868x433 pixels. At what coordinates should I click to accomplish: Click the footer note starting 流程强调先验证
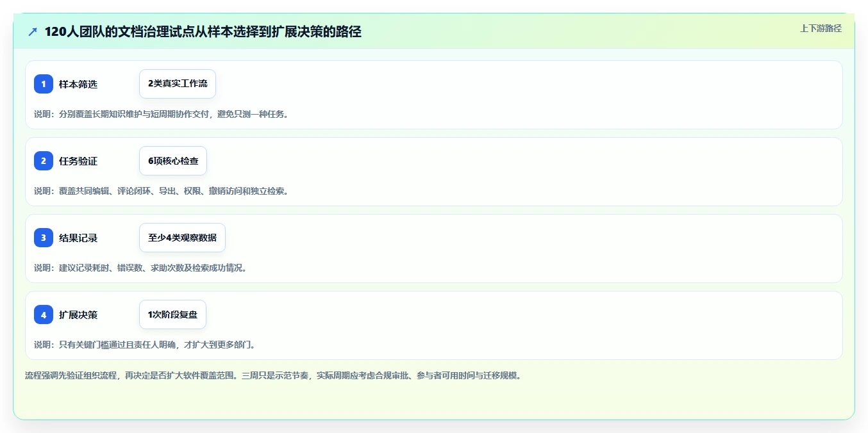click(x=273, y=375)
